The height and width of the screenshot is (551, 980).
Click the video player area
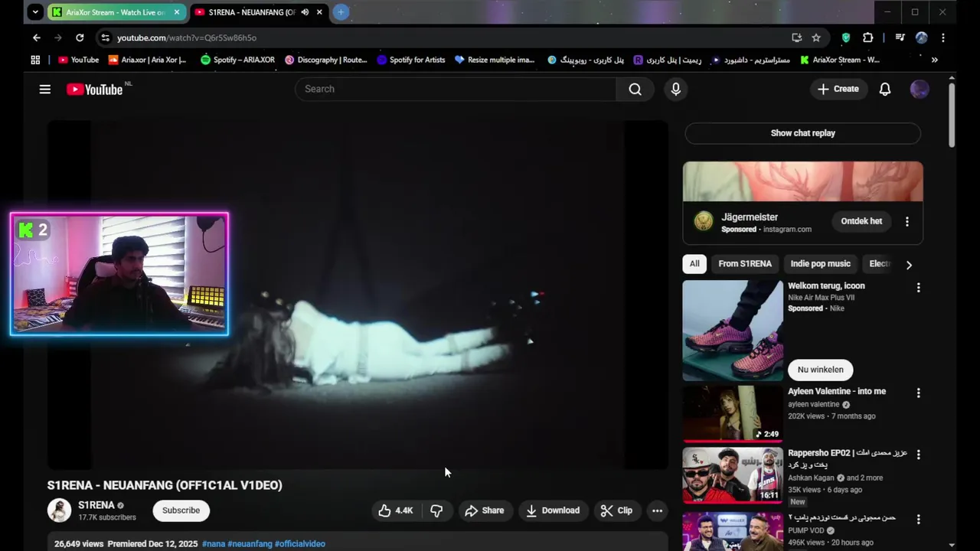coord(358,295)
